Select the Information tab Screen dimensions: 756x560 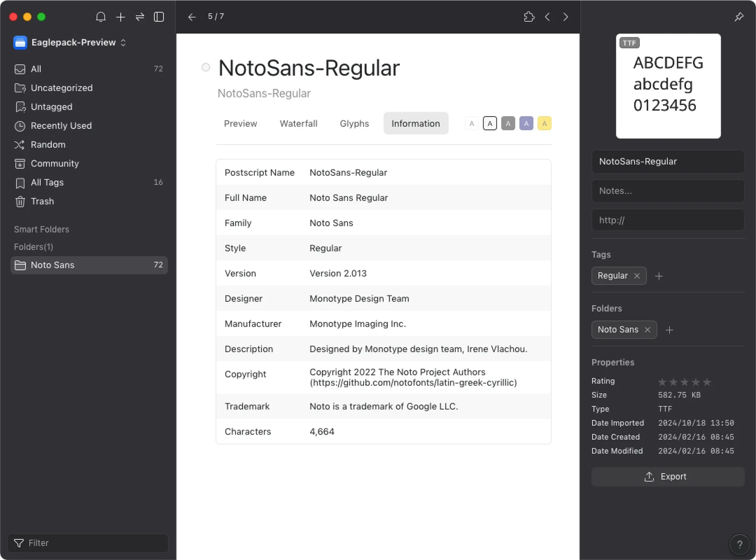pyautogui.click(x=416, y=123)
